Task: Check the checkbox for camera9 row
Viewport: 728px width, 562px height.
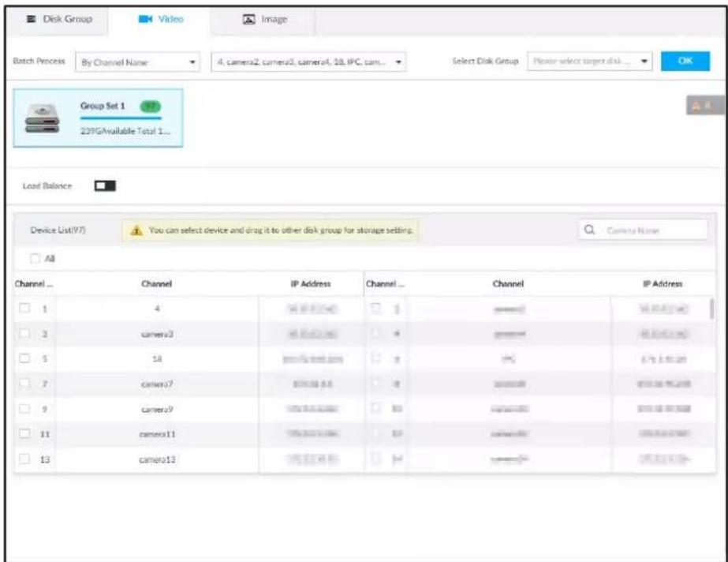Action: pos(24,408)
